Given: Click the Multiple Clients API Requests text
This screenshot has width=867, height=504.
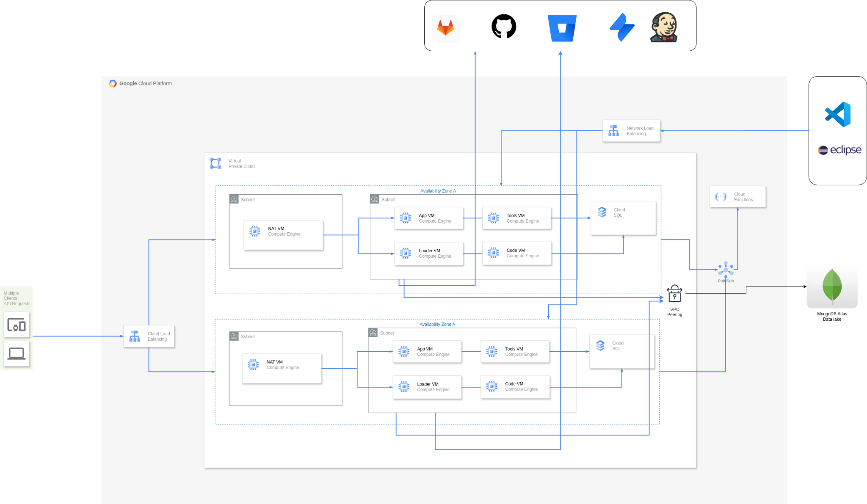Looking at the screenshot, I should point(17,298).
